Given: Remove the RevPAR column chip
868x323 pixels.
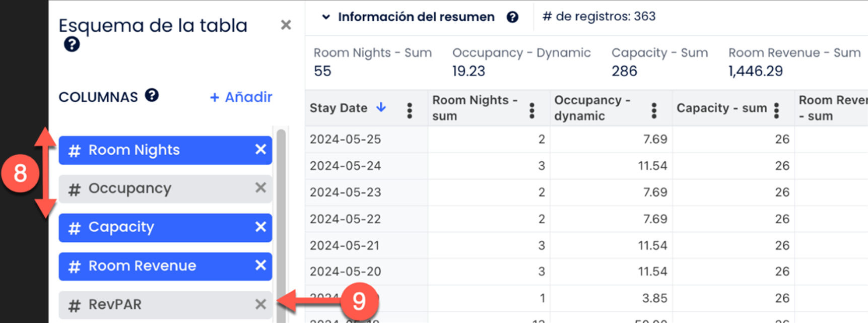Looking at the screenshot, I should click(260, 304).
